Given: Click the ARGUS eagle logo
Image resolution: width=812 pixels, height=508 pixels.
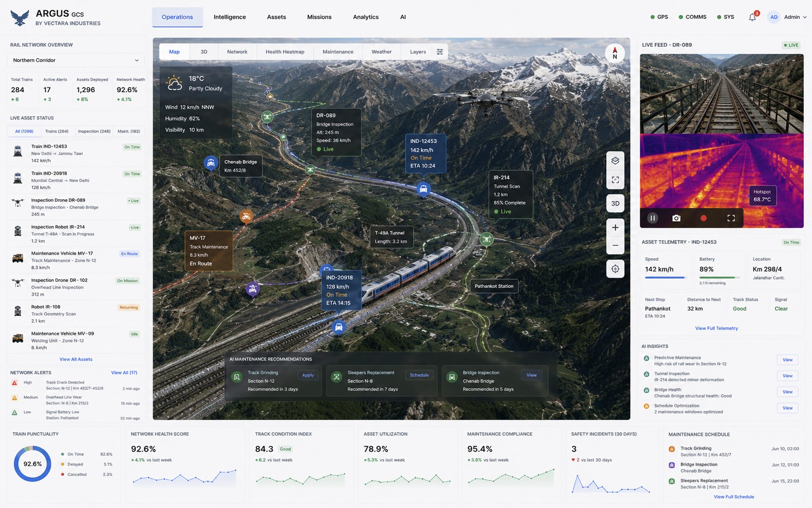Looking at the screenshot, I should (20, 18).
